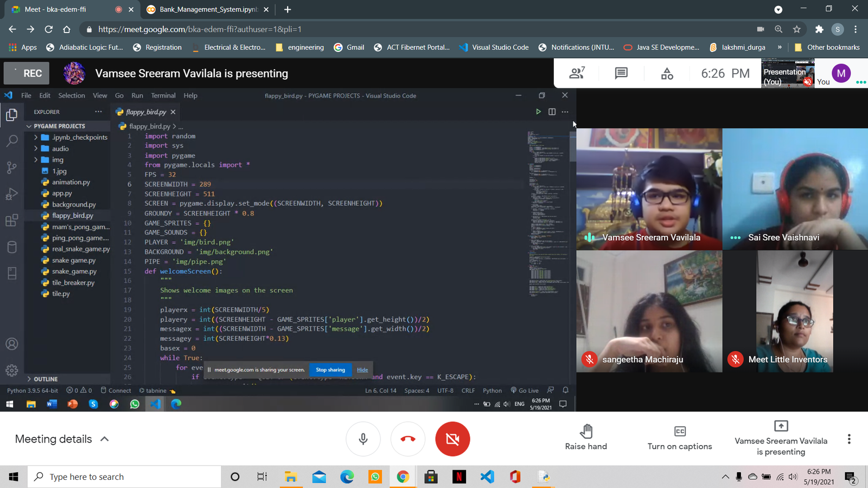868x488 pixels.
Task: Switch to the Bank_Management_System.ipynb browser tab
Action: point(201,9)
